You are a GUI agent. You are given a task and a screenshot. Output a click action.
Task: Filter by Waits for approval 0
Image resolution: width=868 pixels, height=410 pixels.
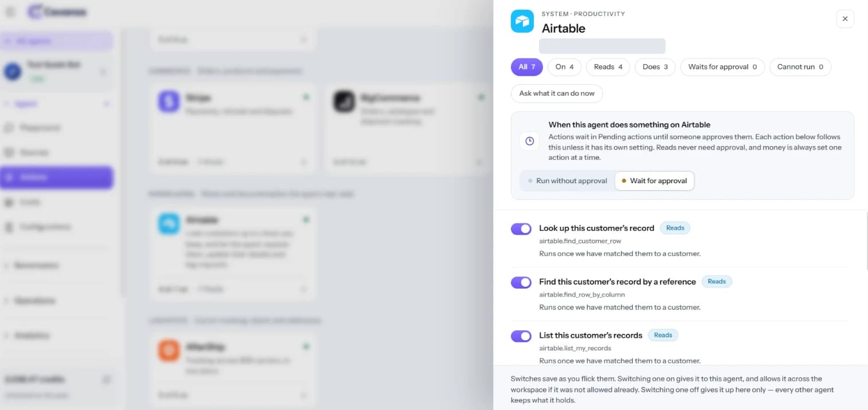tap(722, 67)
